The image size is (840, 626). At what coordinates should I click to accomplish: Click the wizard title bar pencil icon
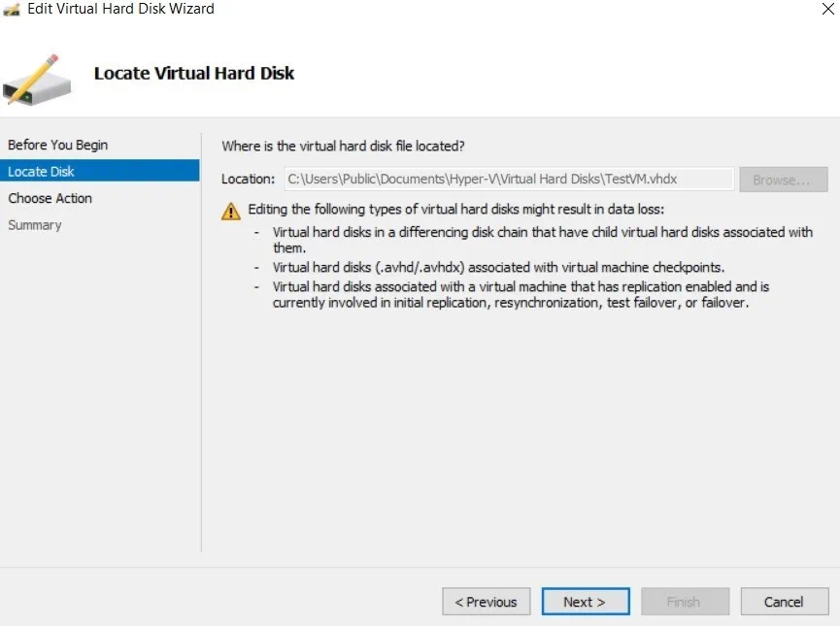pos(12,10)
